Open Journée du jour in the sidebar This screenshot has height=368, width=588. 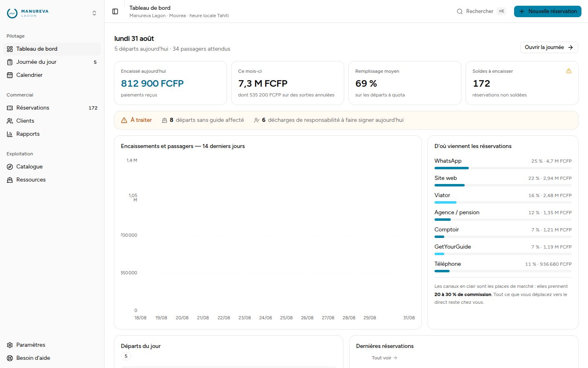click(x=52, y=62)
